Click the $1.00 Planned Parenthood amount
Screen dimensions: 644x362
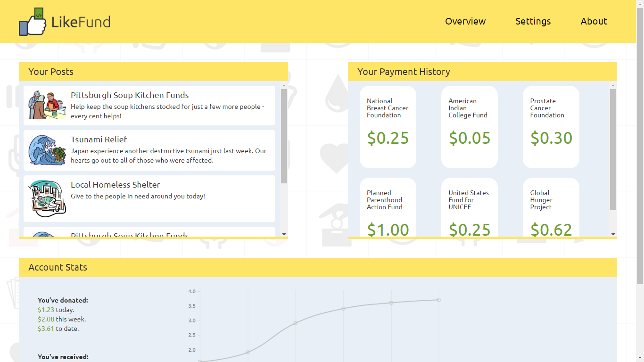388,230
